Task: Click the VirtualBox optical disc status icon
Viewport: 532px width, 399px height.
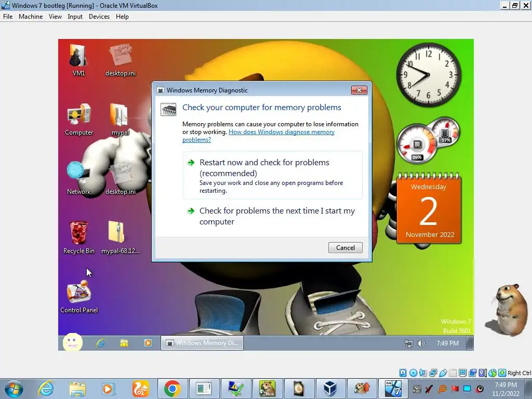Action: (x=413, y=373)
